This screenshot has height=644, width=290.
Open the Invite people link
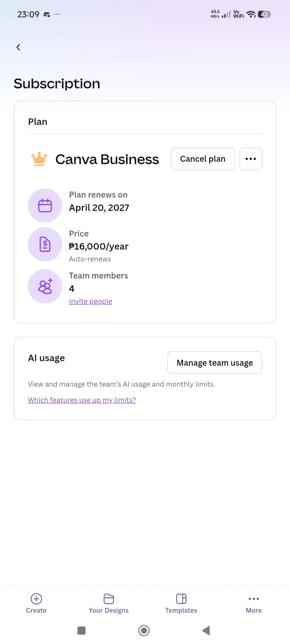(x=91, y=301)
